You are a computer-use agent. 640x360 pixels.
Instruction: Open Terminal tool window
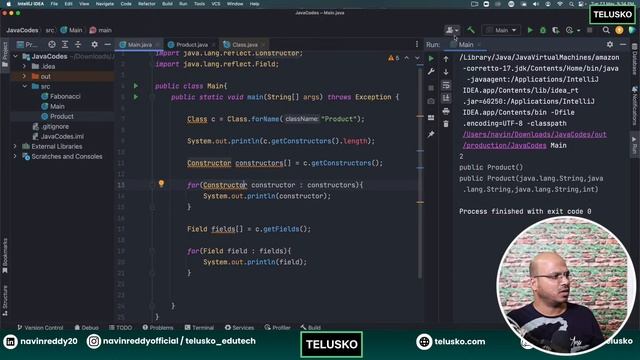[199, 327]
